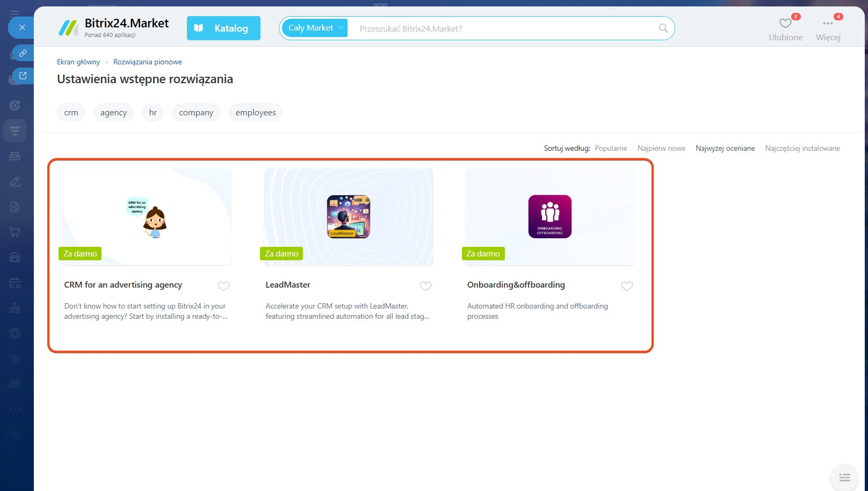Open the list icon button at bottom right
868x491 pixels.
[x=844, y=478]
